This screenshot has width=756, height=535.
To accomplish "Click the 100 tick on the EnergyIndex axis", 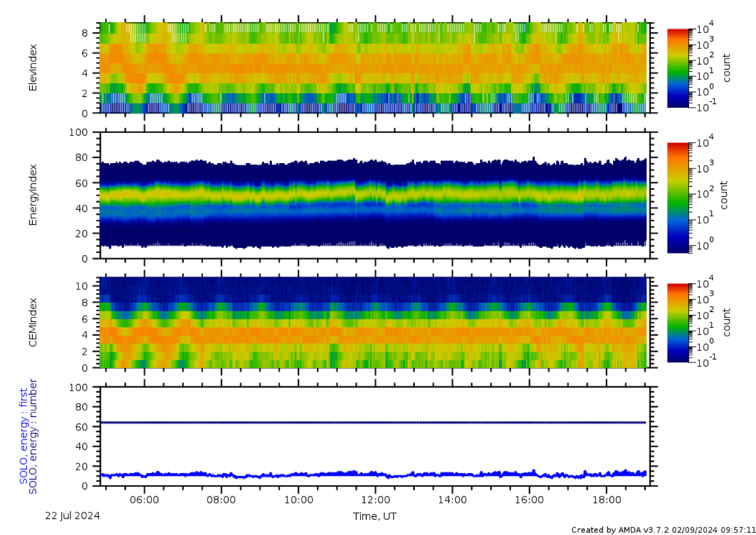I will [x=78, y=132].
